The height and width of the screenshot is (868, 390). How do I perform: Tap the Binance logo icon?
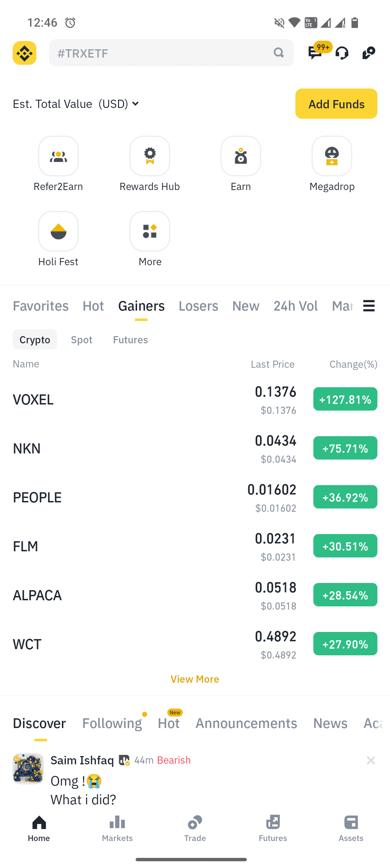click(x=24, y=53)
